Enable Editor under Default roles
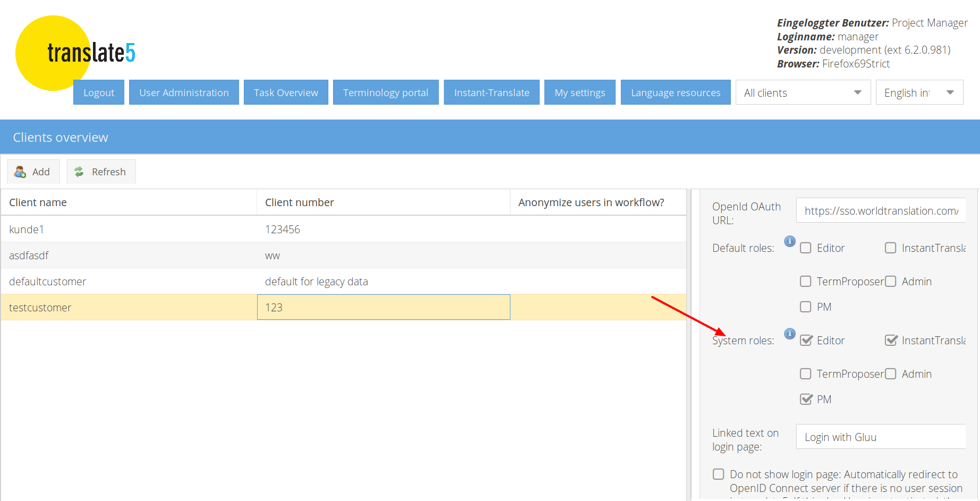The image size is (980, 501). tap(806, 248)
